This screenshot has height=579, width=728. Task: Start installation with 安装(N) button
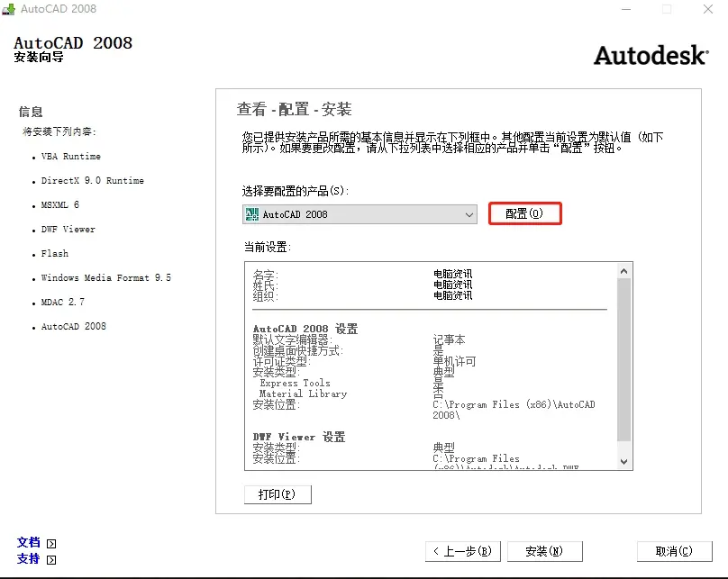[x=544, y=551]
